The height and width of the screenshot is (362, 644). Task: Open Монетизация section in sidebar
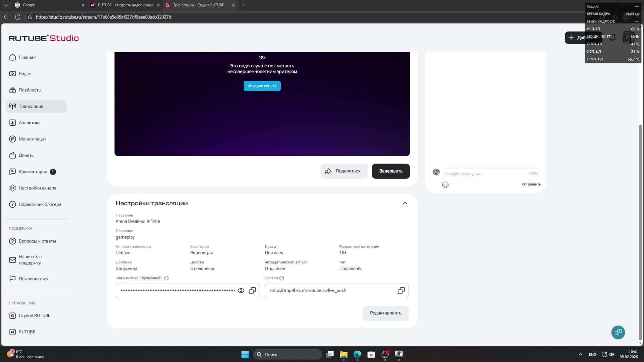click(33, 139)
